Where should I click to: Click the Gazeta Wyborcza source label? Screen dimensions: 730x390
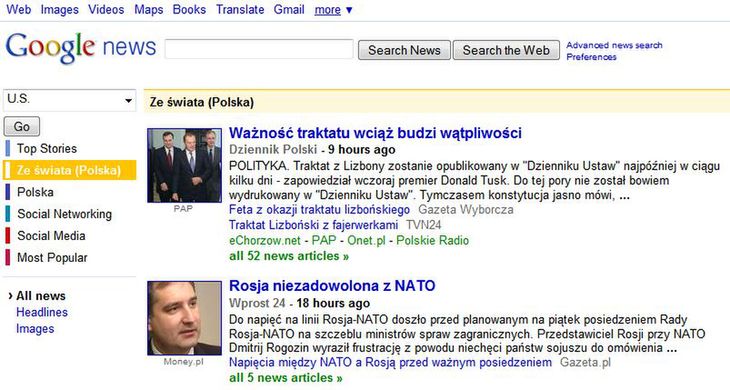click(466, 209)
